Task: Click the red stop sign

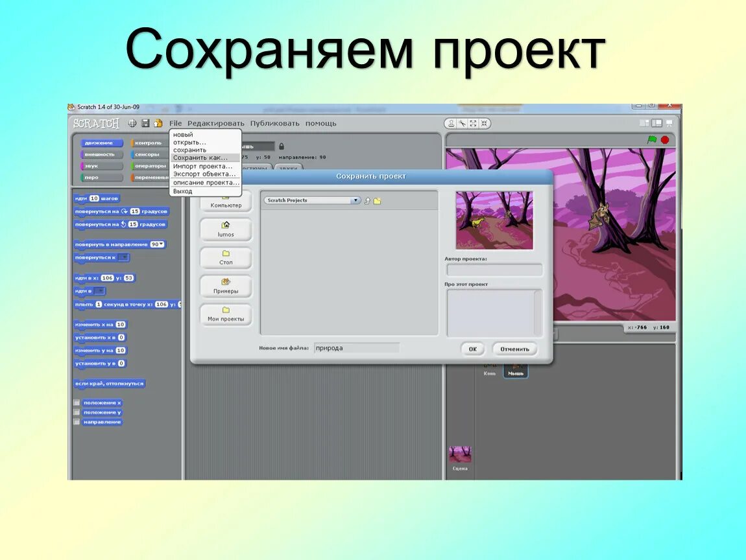Action: [665, 140]
